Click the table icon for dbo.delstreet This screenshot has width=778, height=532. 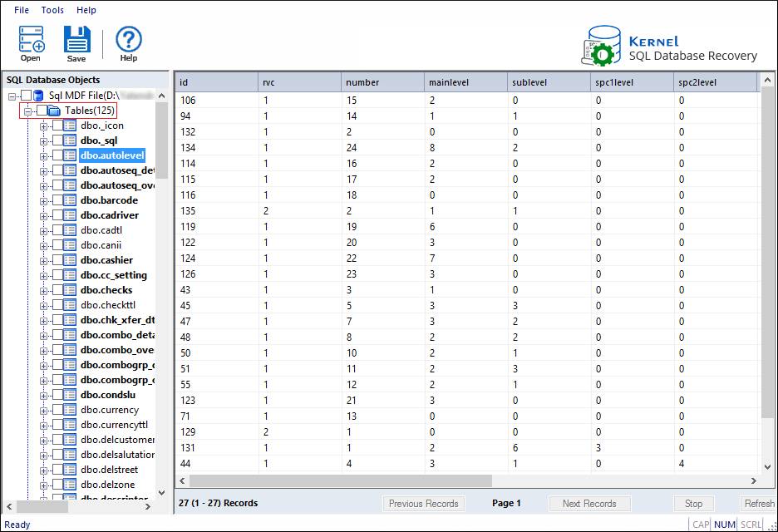(70, 470)
